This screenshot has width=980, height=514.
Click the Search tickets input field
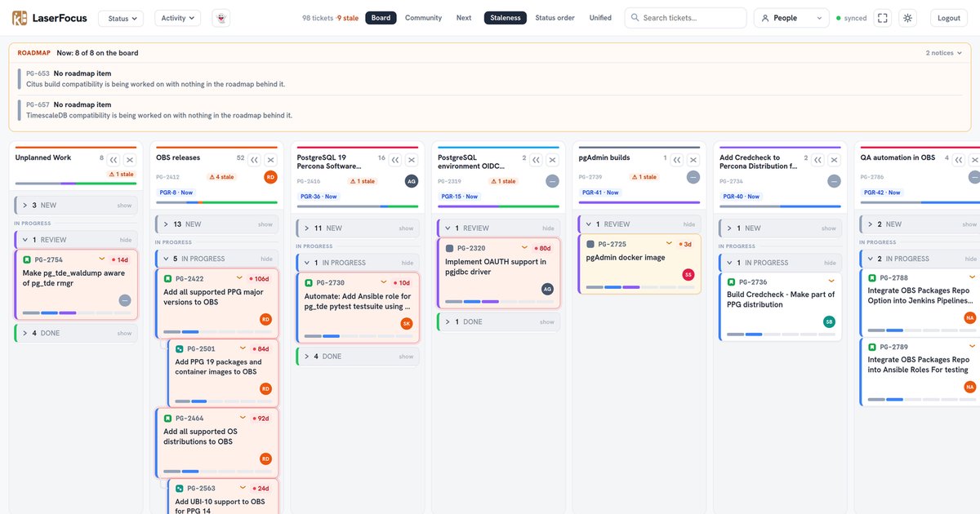pos(685,18)
